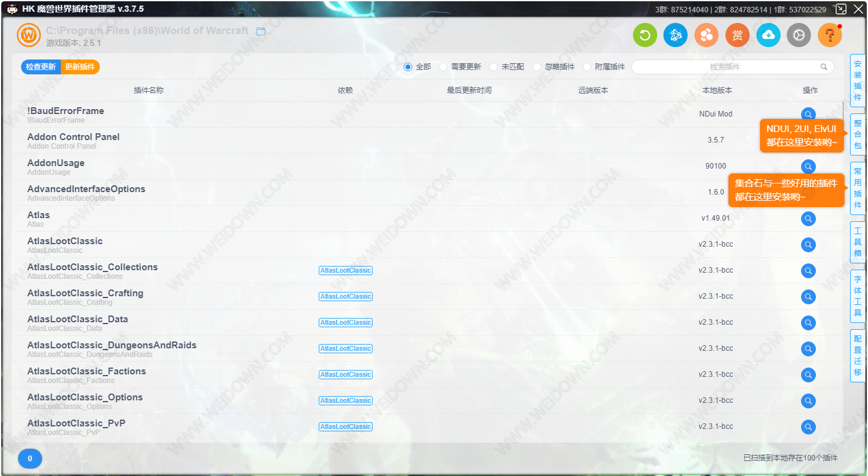The height and width of the screenshot is (476, 868).
Task: Click the 已扫描到本地存在100个插件 status text
Action: 790,458
